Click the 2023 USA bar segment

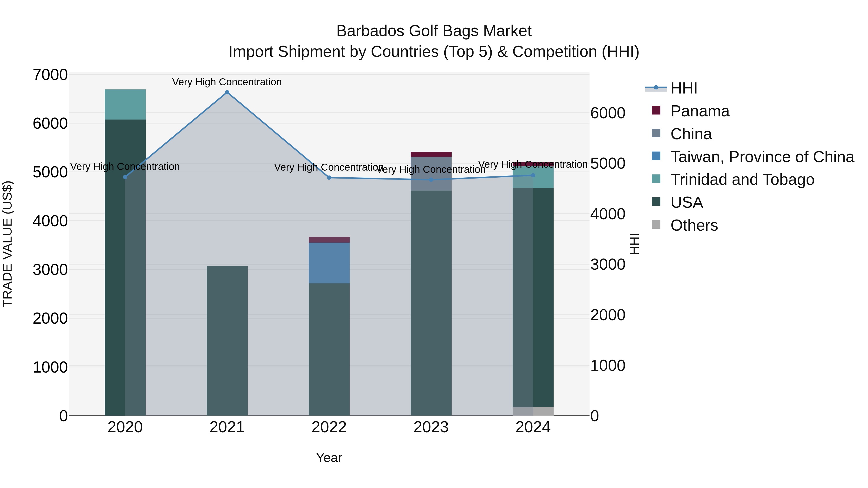[x=431, y=303]
